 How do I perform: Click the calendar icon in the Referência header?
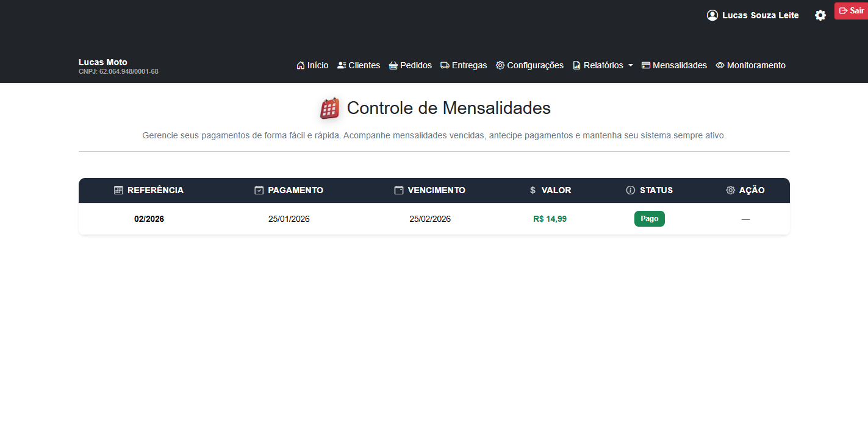[118, 190]
